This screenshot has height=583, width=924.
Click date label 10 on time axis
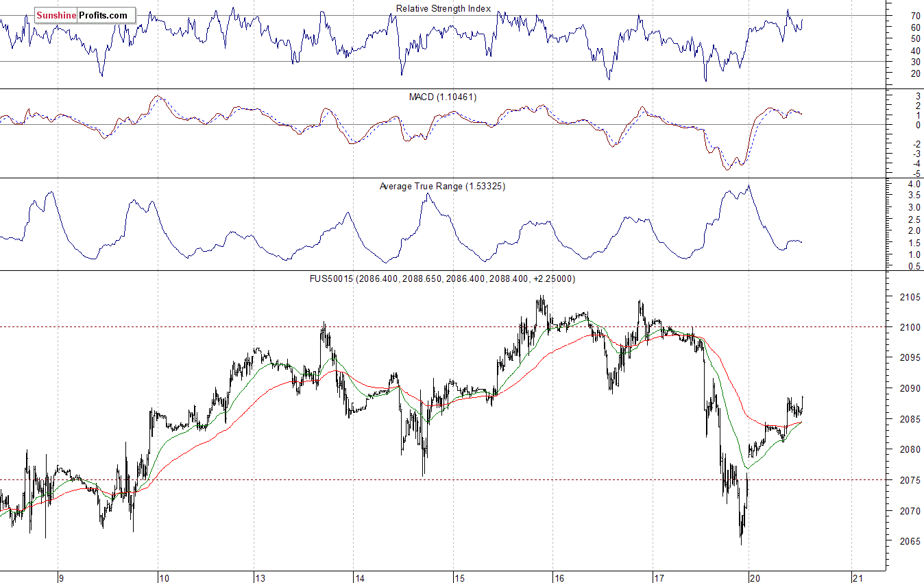click(164, 578)
